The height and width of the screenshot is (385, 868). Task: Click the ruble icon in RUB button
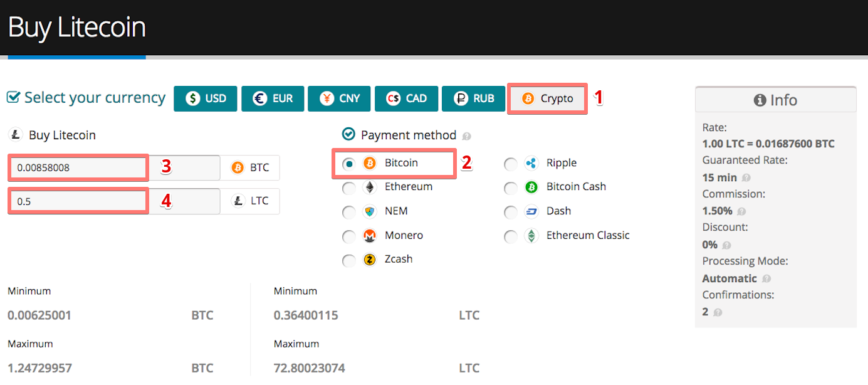461,98
